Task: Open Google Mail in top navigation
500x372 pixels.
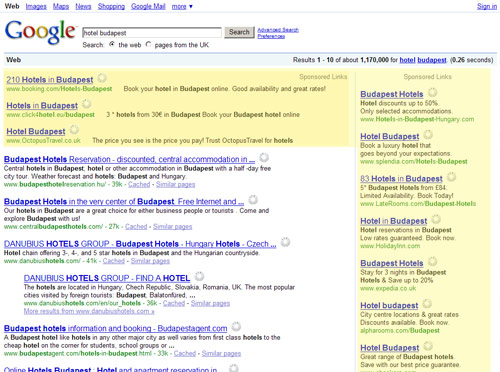Action: pos(148,6)
